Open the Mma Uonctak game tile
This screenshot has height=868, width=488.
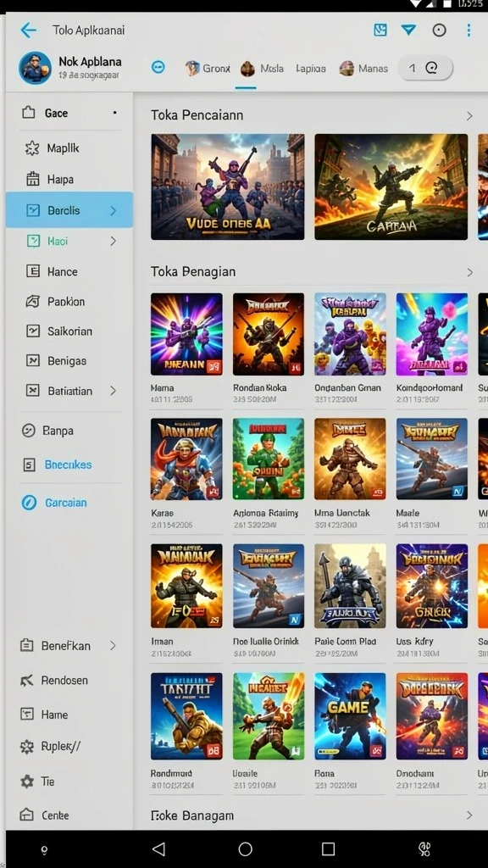point(350,459)
